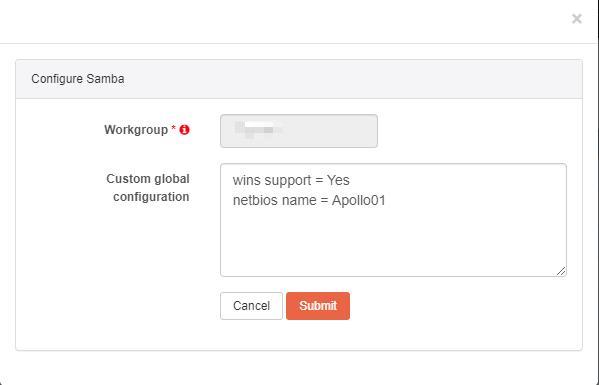Viewport: 599px width, 385px height.
Task: Click the word Samba in panel title
Action: click(105, 79)
